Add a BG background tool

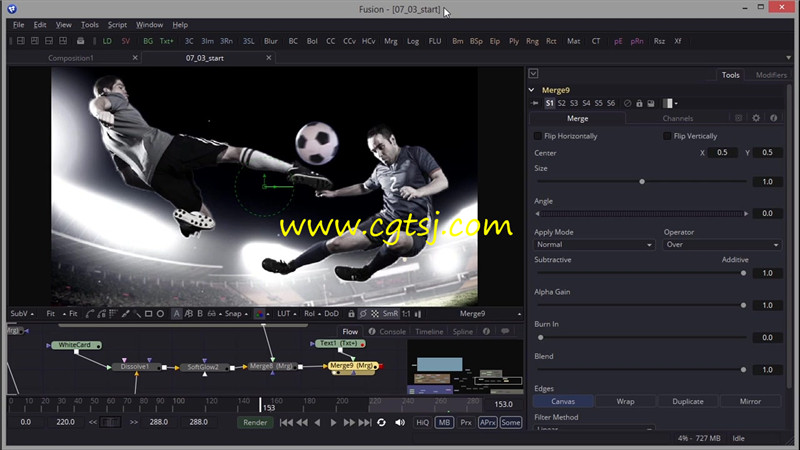pyautogui.click(x=148, y=41)
